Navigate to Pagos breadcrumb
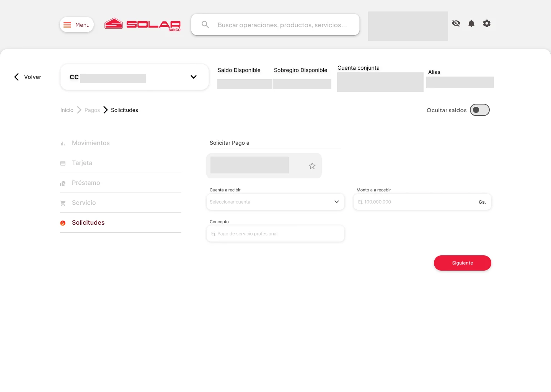This screenshot has height=392, width=551. pyautogui.click(x=92, y=110)
